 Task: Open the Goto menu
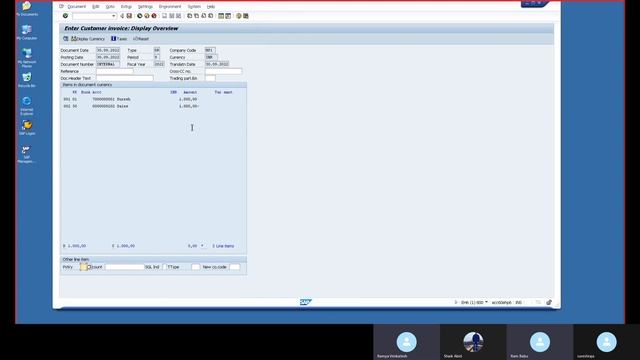(x=110, y=7)
